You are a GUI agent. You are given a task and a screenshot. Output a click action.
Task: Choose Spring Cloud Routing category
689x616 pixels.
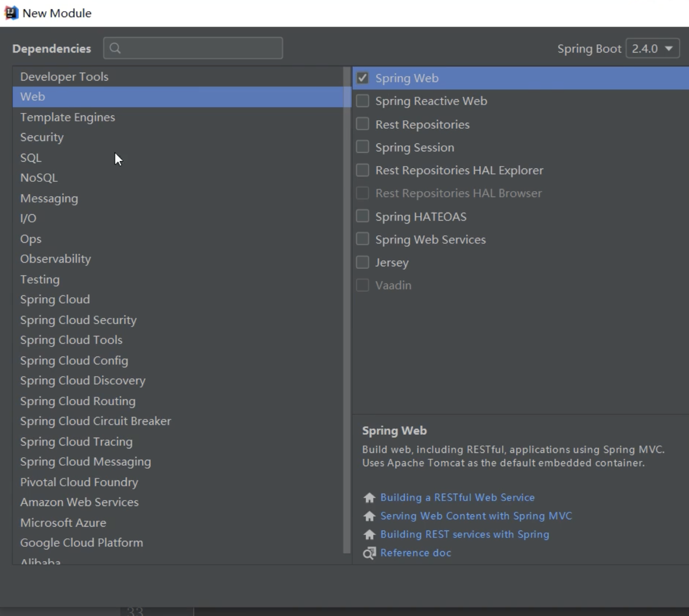tap(179, 401)
